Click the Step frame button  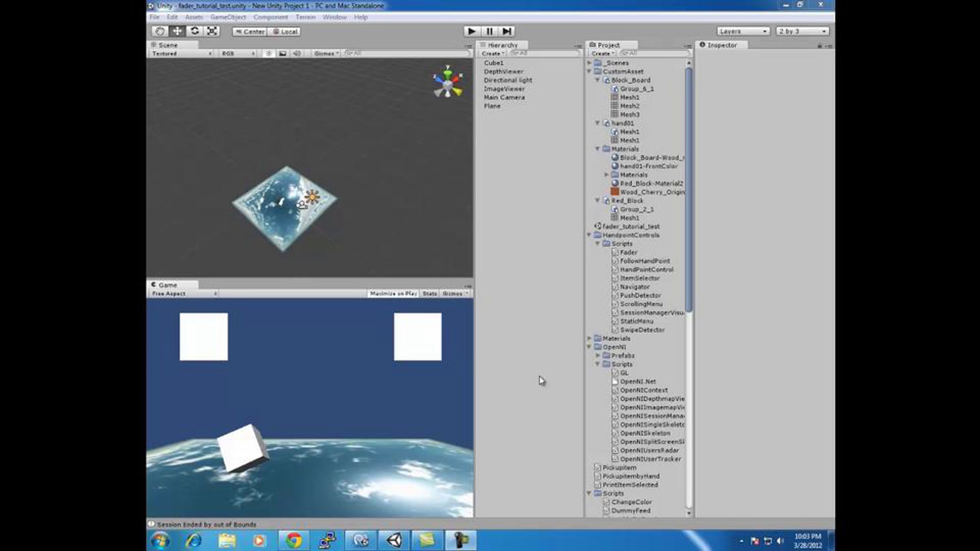[507, 31]
